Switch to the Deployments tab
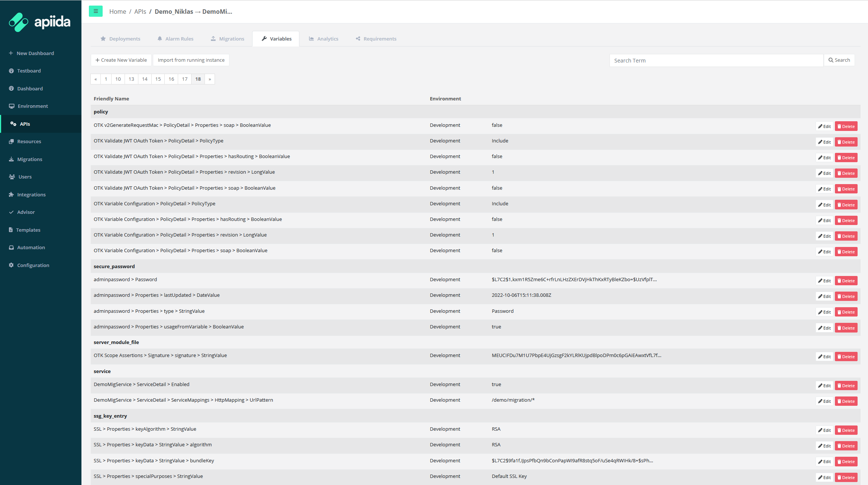 120,39
